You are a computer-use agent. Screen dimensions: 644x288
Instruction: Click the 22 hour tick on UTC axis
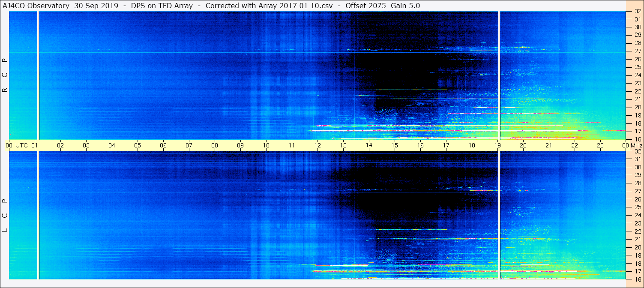(575, 145)
